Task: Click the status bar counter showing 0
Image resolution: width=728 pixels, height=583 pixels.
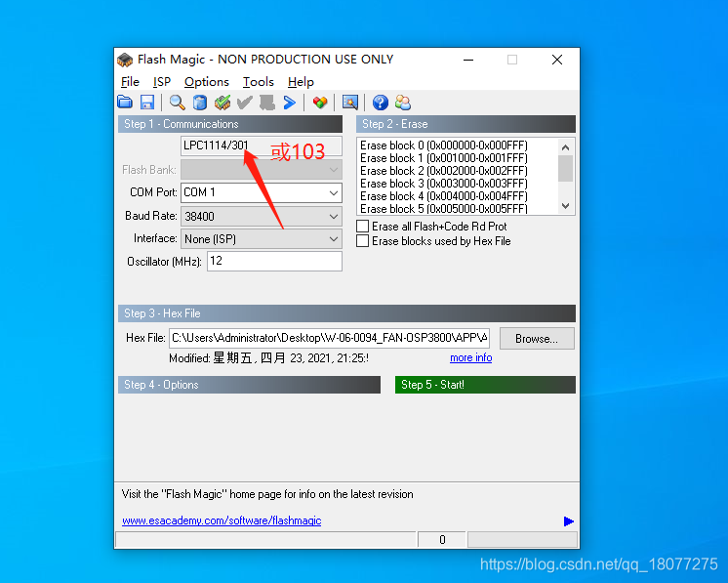Action: click(441, 540)
